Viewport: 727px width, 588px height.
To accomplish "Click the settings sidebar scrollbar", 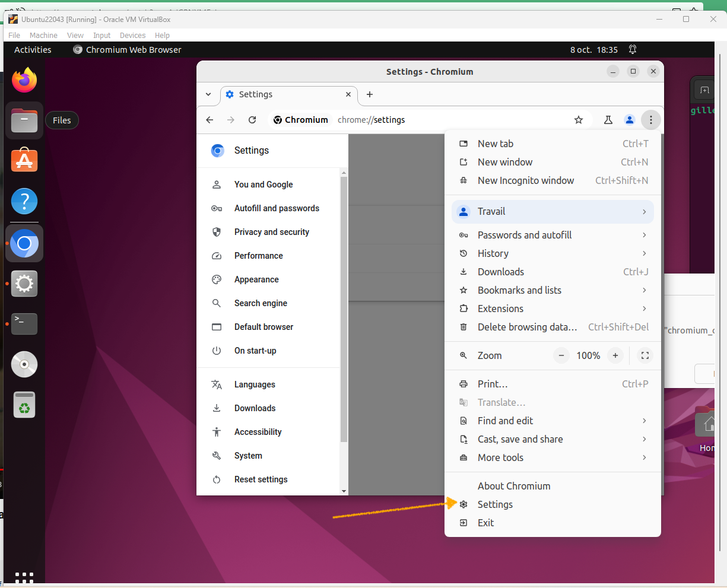I will tap(344, 309).
